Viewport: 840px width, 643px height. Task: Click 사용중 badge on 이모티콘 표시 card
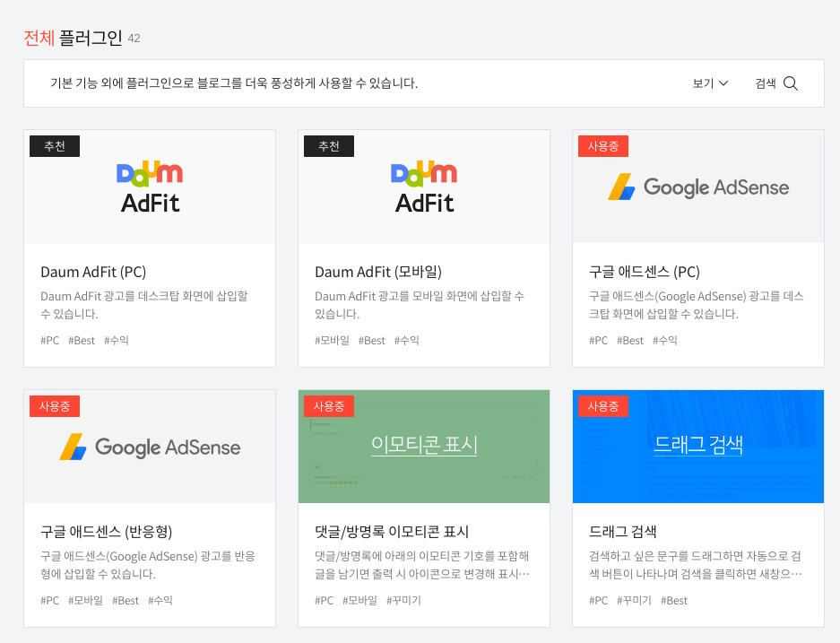[x=329, y=406]
